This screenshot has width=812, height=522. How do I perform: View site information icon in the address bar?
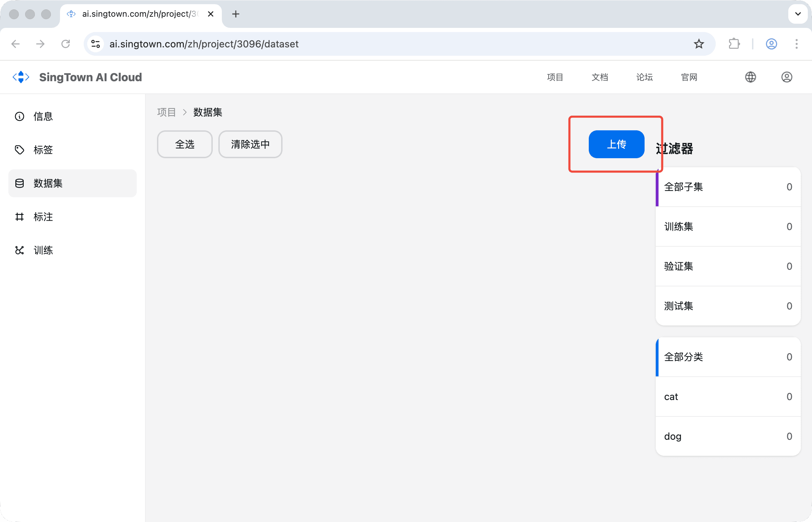96,44
